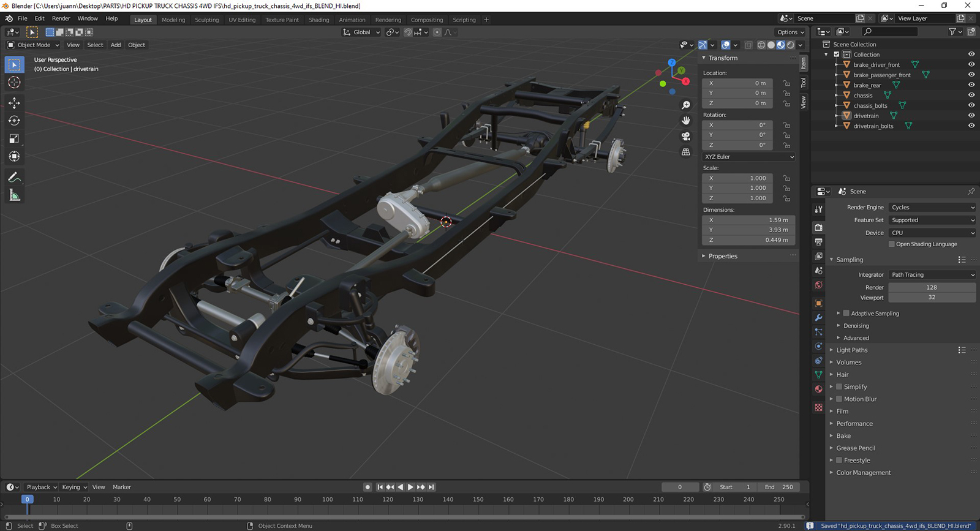Select the Measure tool
Image resolution: width=980 pixels, height=531 pixels.
click(x=14, y=195)
